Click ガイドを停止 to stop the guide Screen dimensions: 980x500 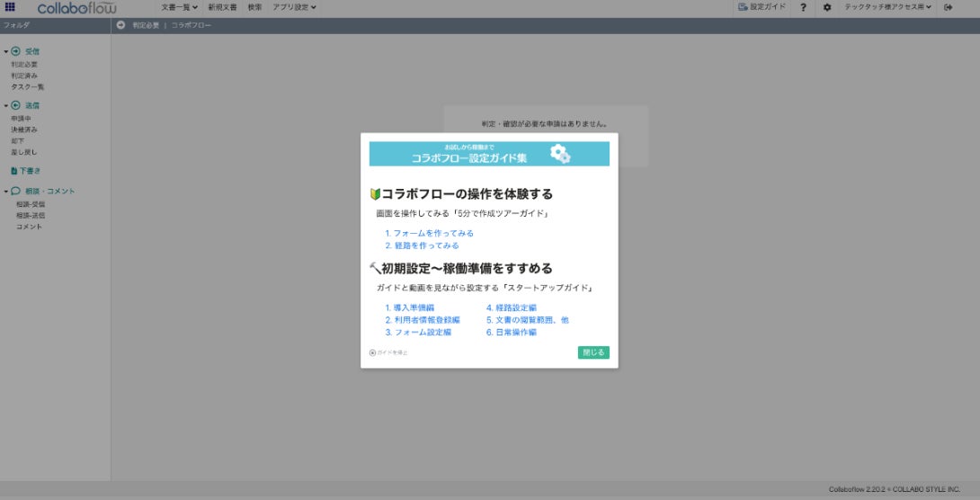(388, 353)
